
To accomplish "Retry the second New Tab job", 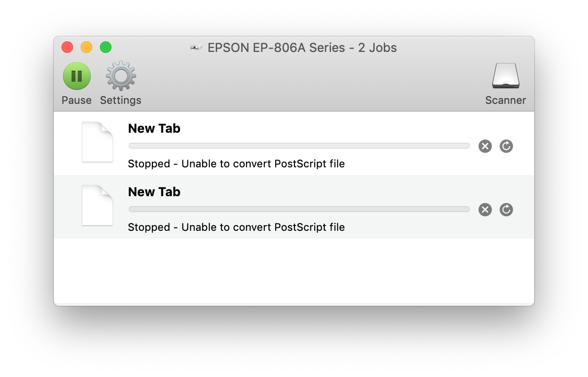I will point(506,210).
